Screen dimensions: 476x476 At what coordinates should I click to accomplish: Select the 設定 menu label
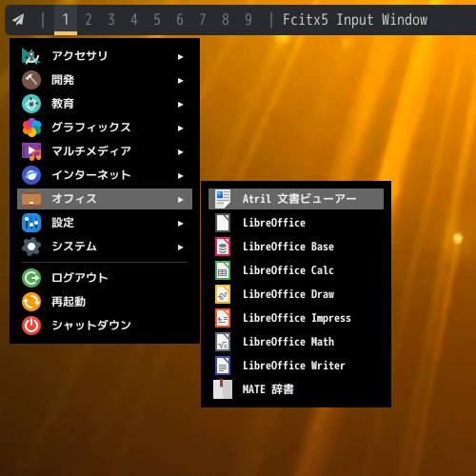63,223
